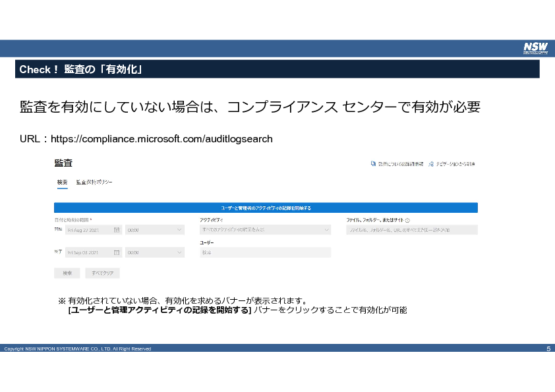Open the audit learn-more link
This screenshot has width=555, height=392.
pyautogui.click(x=401, y=163)
